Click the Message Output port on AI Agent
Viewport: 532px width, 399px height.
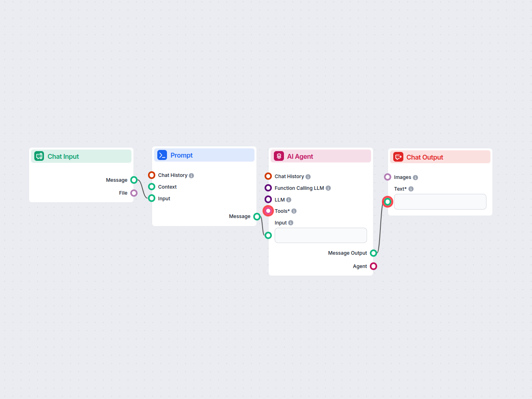click(x=373, y=253)
